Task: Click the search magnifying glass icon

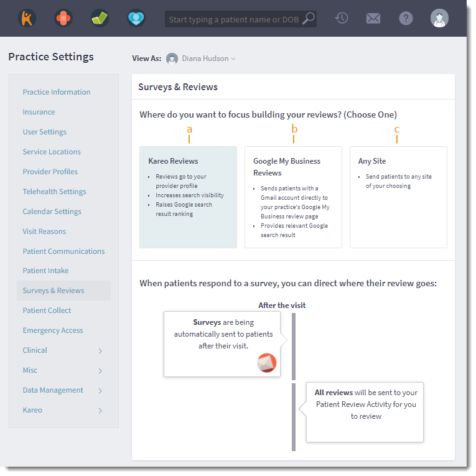Action: point(309,19)
